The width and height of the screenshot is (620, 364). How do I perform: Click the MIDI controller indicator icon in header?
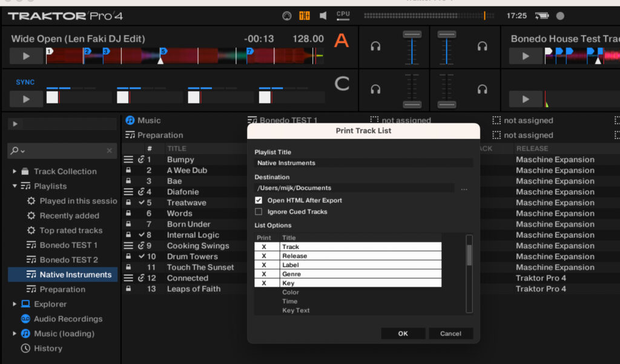tap(286, 16)
